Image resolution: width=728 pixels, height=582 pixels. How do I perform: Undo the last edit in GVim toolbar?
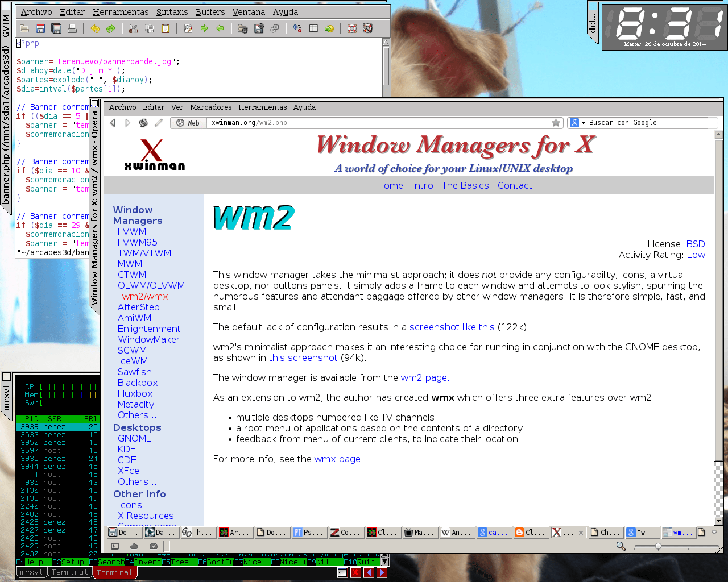coord(95,28)
